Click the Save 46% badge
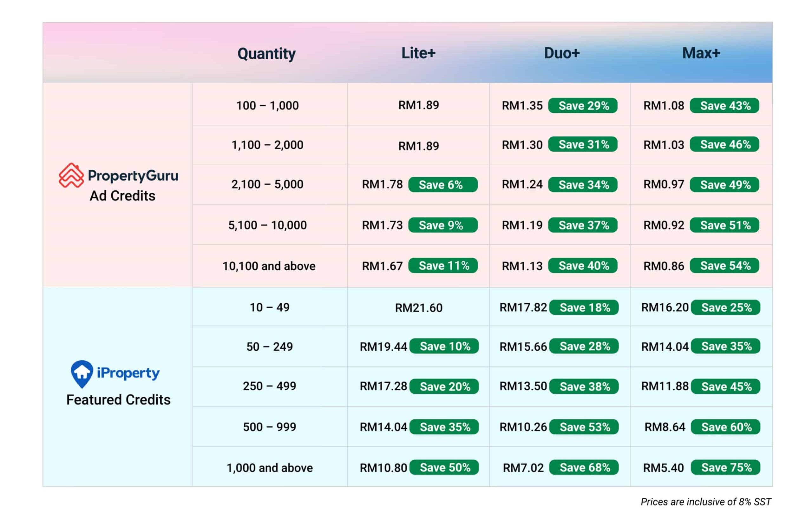Image resolution: width=812 pixels, height=528 pixels. pos(724,144)
